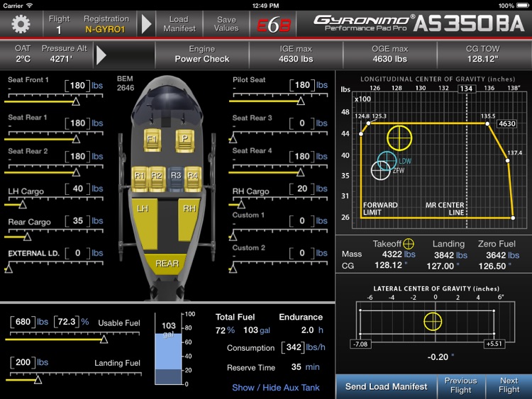
Task: Edit the RH Cargo weight field
Action: pos(302,189)
